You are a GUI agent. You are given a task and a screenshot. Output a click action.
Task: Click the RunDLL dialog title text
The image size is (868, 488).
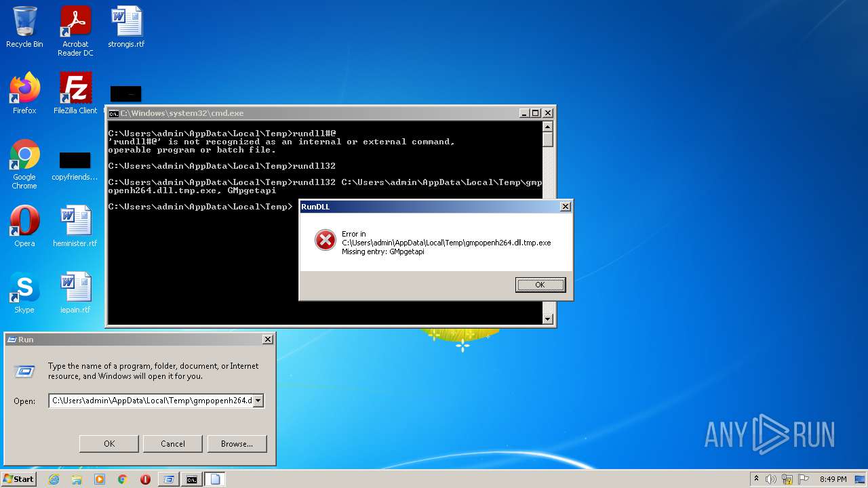coord(315,207)
